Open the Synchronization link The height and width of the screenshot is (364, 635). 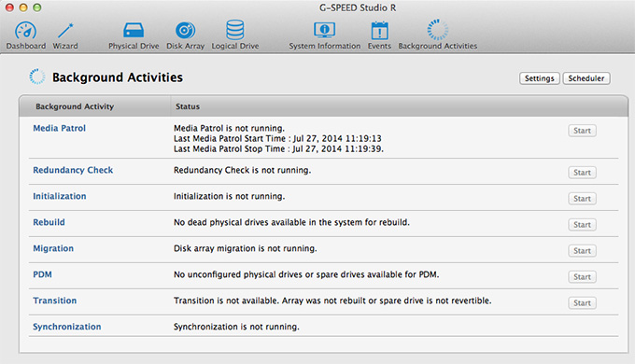(67, 327)
